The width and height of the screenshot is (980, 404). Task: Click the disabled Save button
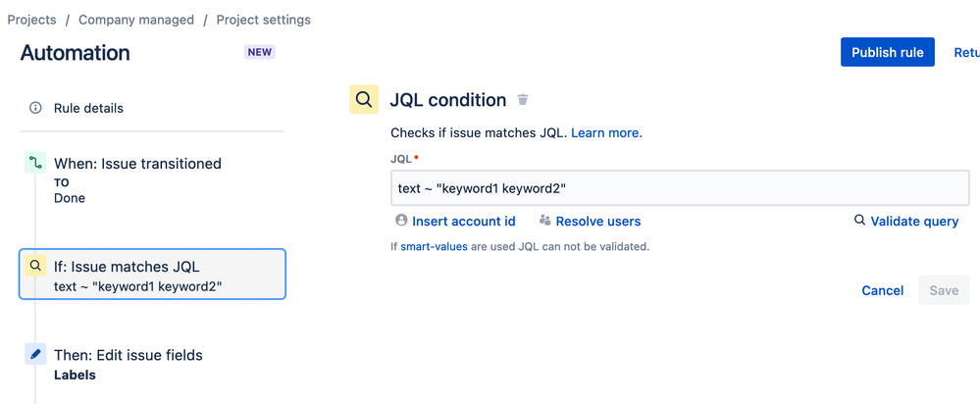[x=944, y=290]
